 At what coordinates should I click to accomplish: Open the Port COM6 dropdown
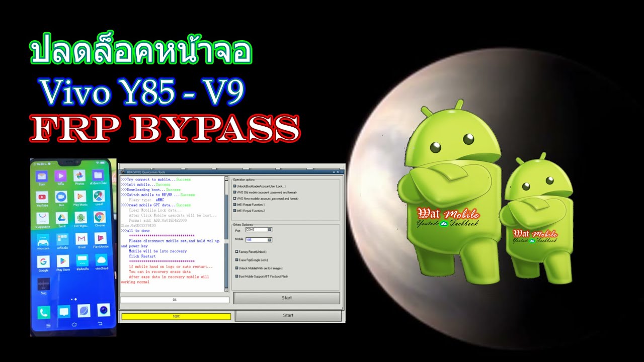click(259, 230)
